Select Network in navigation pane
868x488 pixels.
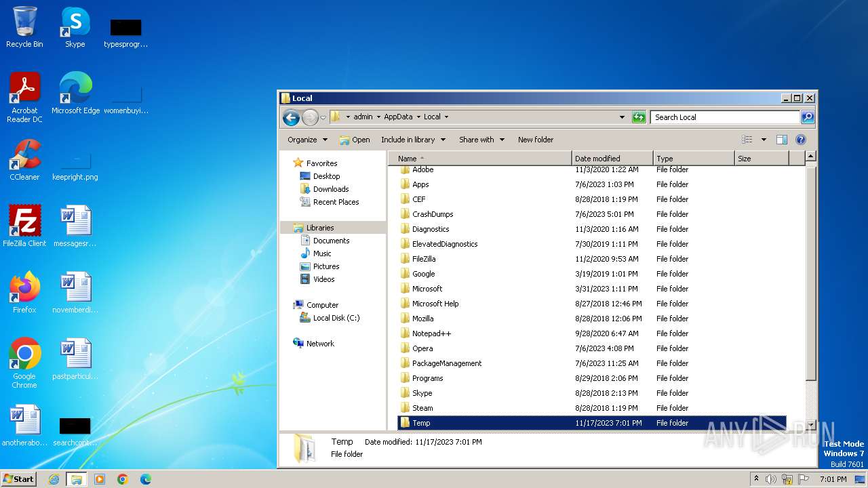coord(319,344)
